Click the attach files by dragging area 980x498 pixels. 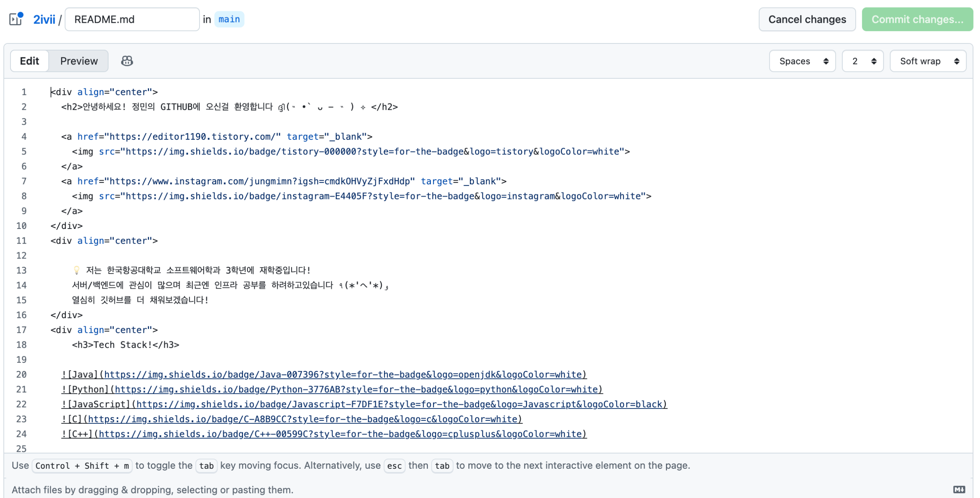152,490
